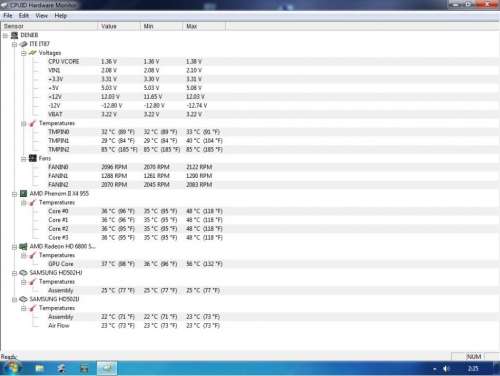Image resolution: width=500 pixels, height=376 pixels.
Task: Show hidden tray icons arrow
Action: 435,369
